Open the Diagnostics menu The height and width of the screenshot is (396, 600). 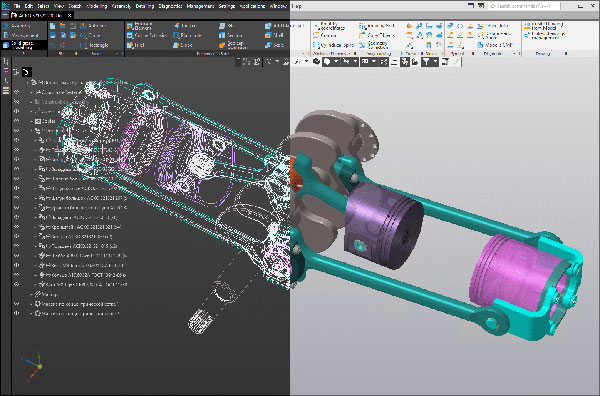[x=169, y=6]
